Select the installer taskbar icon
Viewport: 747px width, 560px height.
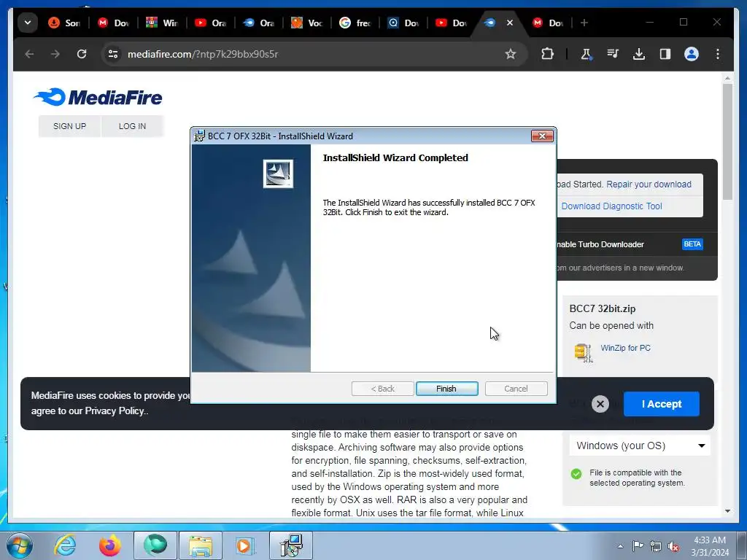pyautogui.click(x=291, y=545)
